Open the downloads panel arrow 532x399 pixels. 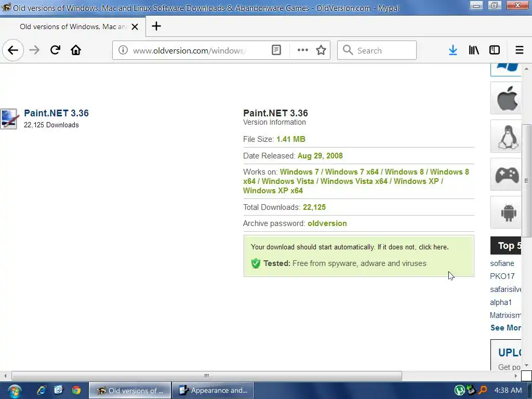coord(453,50)
